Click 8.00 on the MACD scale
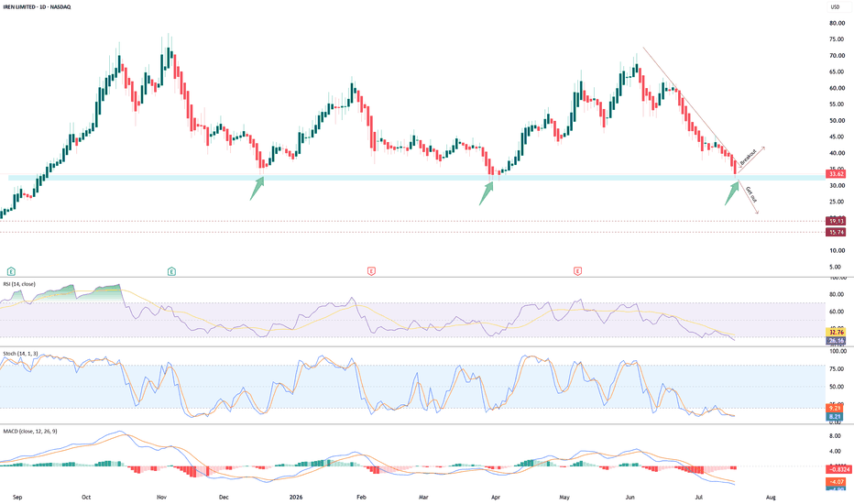Viewport: 854px width, 504px height. (x=835, y=436)
